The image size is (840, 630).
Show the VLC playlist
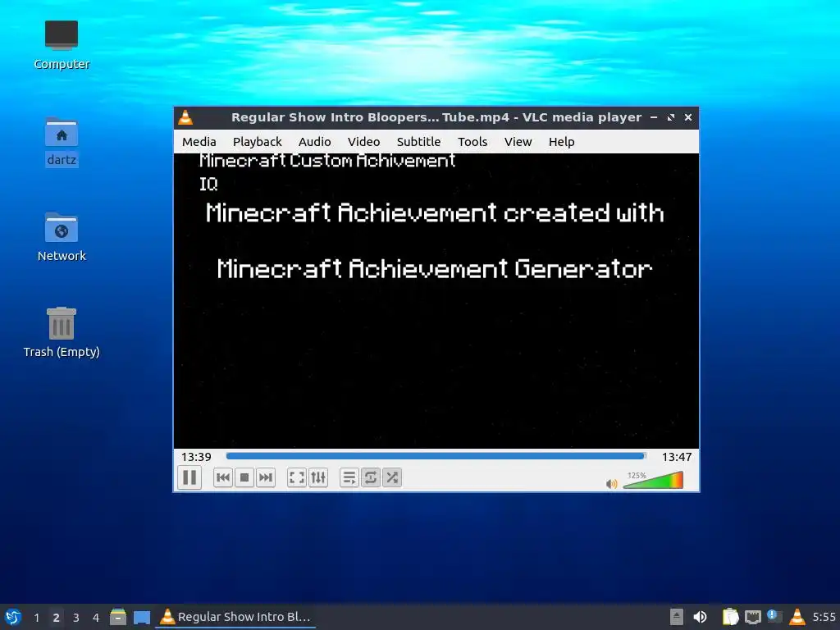[x=349, y=477]
